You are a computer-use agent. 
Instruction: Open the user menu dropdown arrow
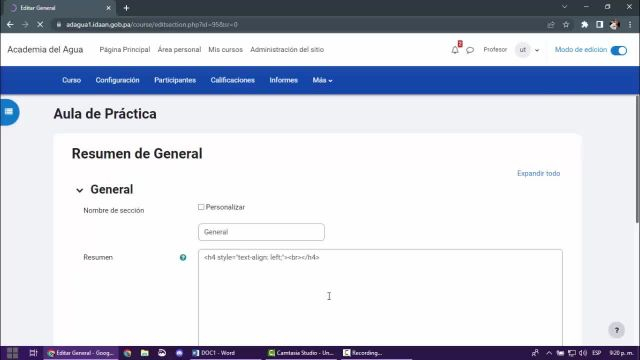pos(537,50)
